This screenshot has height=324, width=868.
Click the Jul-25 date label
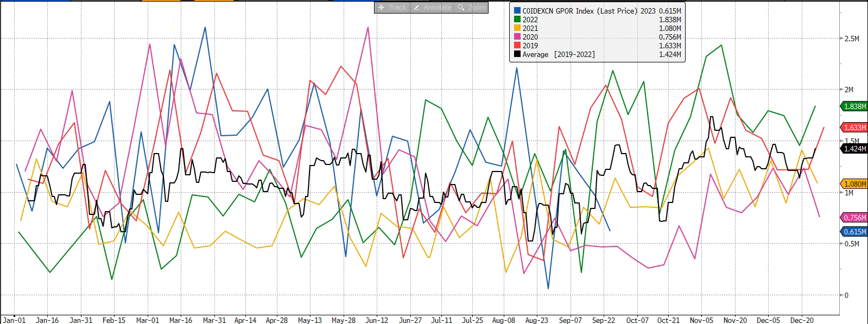click(x=472, y=320)
